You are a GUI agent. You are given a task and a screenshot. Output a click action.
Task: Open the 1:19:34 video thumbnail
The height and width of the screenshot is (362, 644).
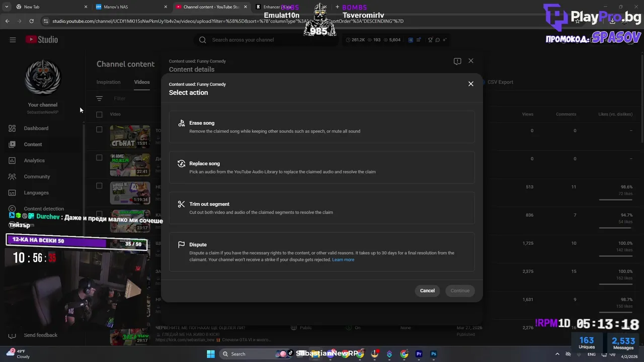click(x=130, y=193)
